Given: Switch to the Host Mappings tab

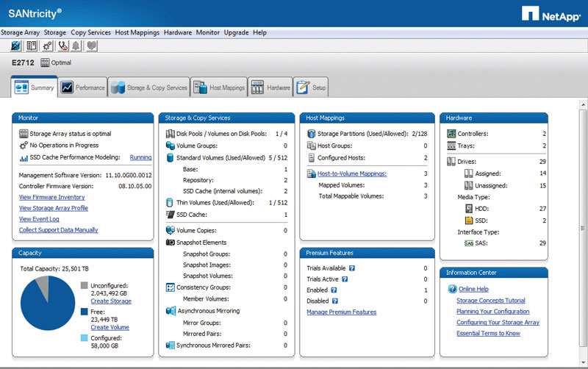Looking at the screenshot, I should (x=219, y=87).
